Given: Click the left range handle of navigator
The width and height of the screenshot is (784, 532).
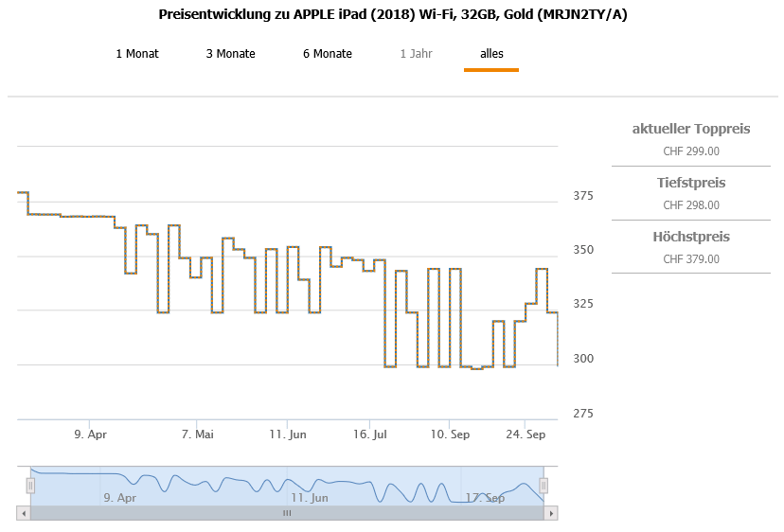Looking at the screenshot, I should point(30,486).
